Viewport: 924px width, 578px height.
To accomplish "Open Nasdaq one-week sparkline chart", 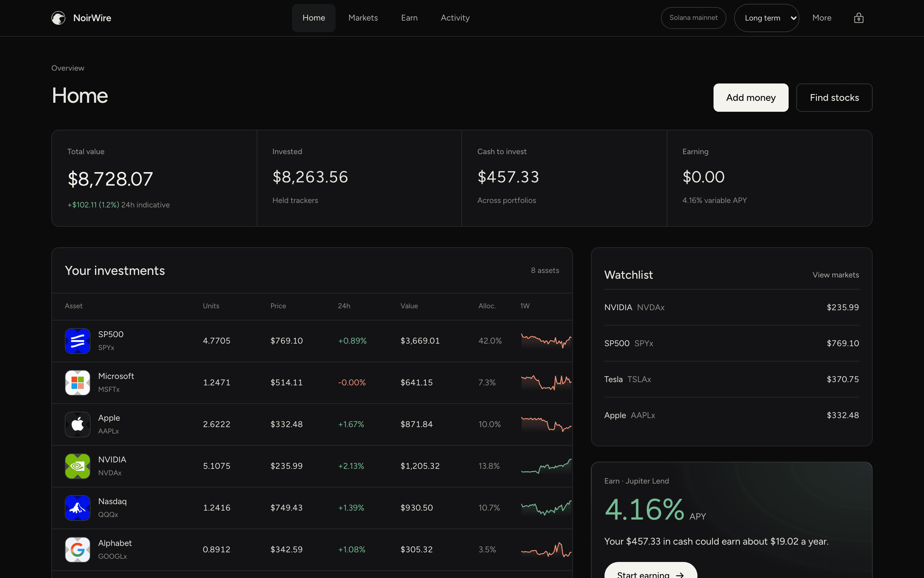I will click(x=546, y=508).
